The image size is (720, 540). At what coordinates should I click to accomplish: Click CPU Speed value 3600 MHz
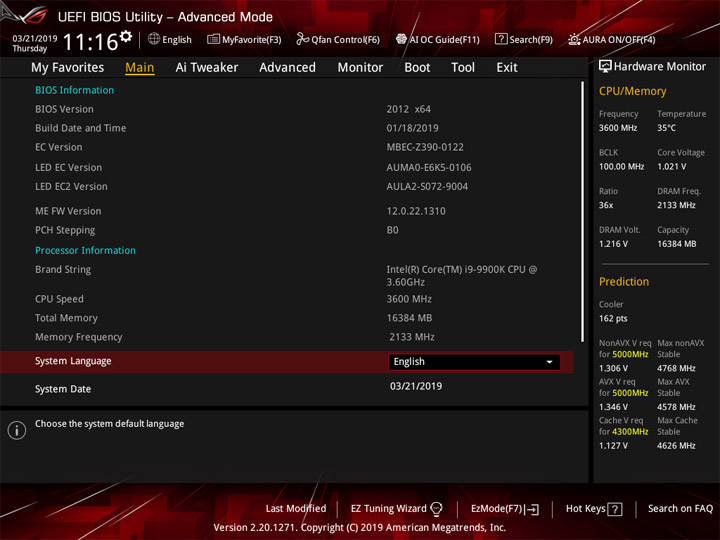coord(409,299)
